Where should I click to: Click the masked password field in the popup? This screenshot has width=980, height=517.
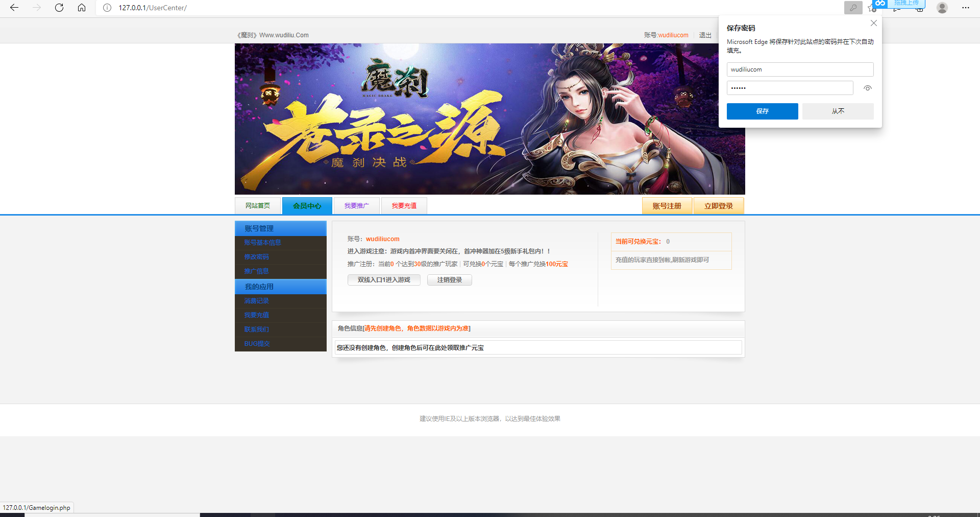[790, 88]
